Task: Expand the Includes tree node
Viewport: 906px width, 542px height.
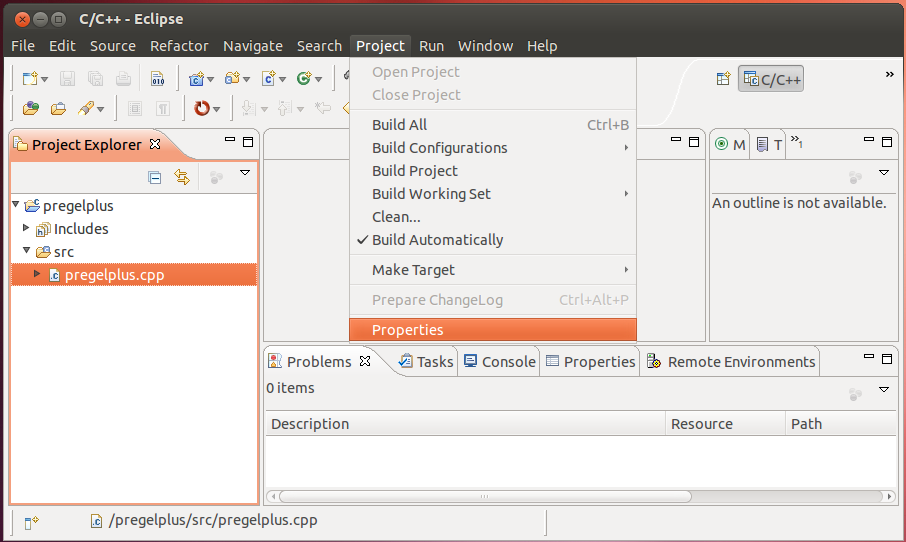Action: 26,228
